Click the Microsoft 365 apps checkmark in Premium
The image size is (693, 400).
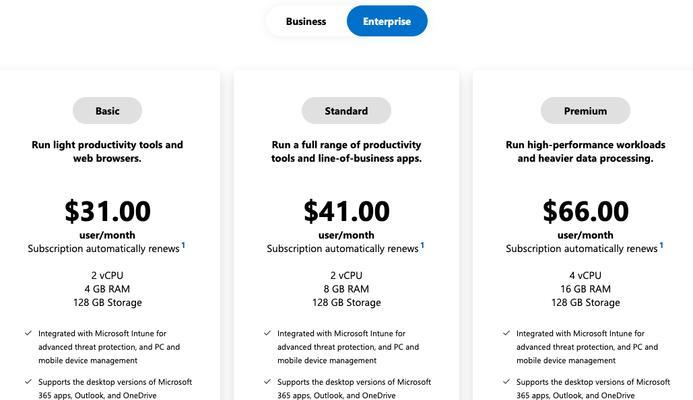(506, 381)
